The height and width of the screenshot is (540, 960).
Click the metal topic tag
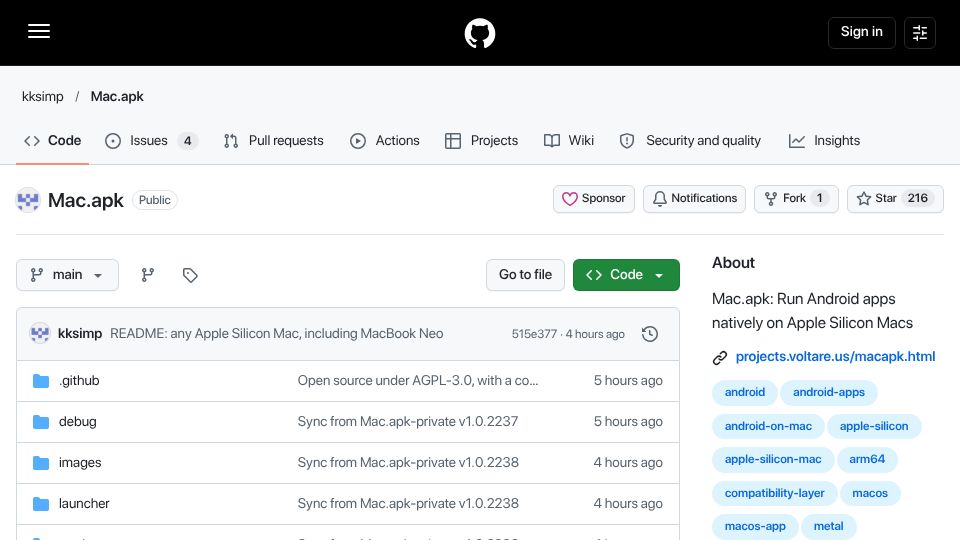click(x=828, y=527)
